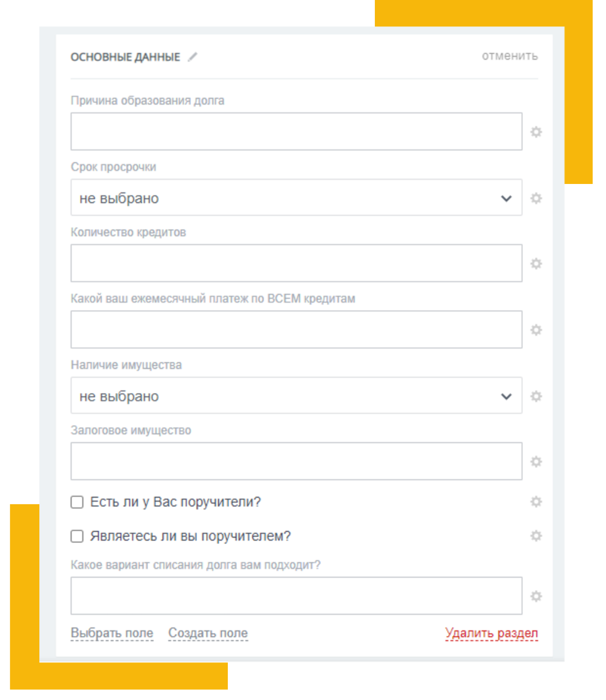Check the Являетесь ли вы поручителем box
Image resolution: width=606 pixels, height=700 pixels.
pyautogui.click(x=77, y=536)
